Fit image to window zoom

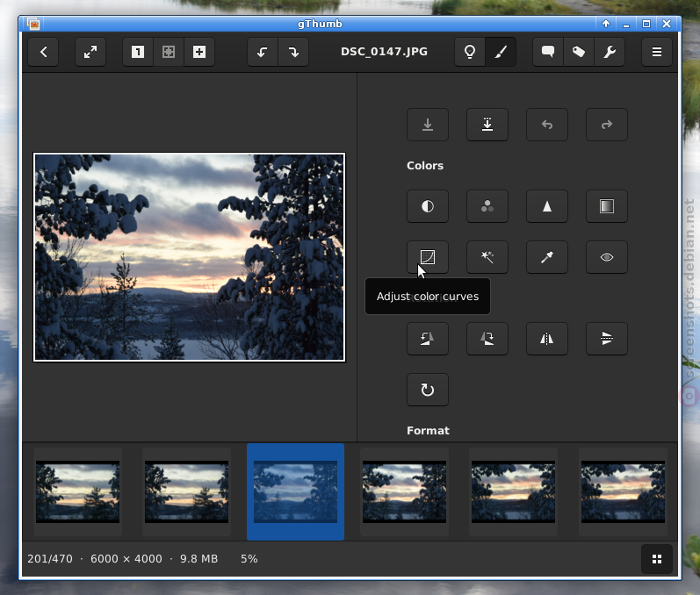pos(169,52)
